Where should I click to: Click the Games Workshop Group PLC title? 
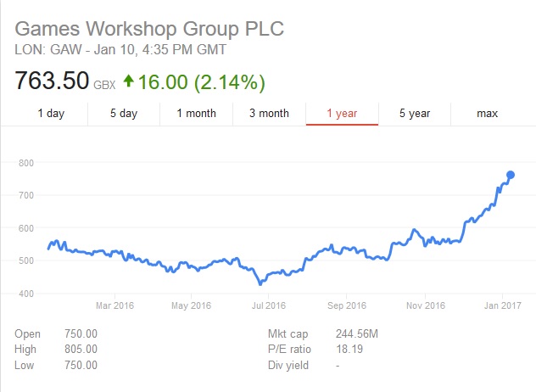tap(149, 28)
